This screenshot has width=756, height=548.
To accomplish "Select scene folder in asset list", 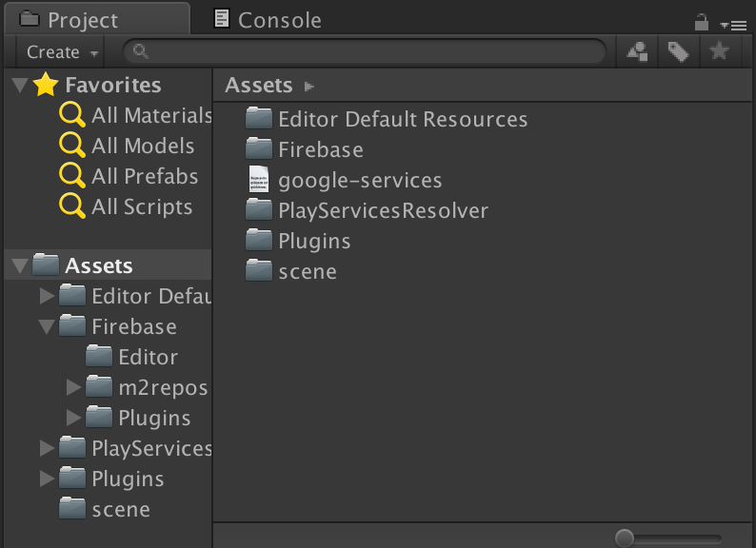I will click(308, 271).
